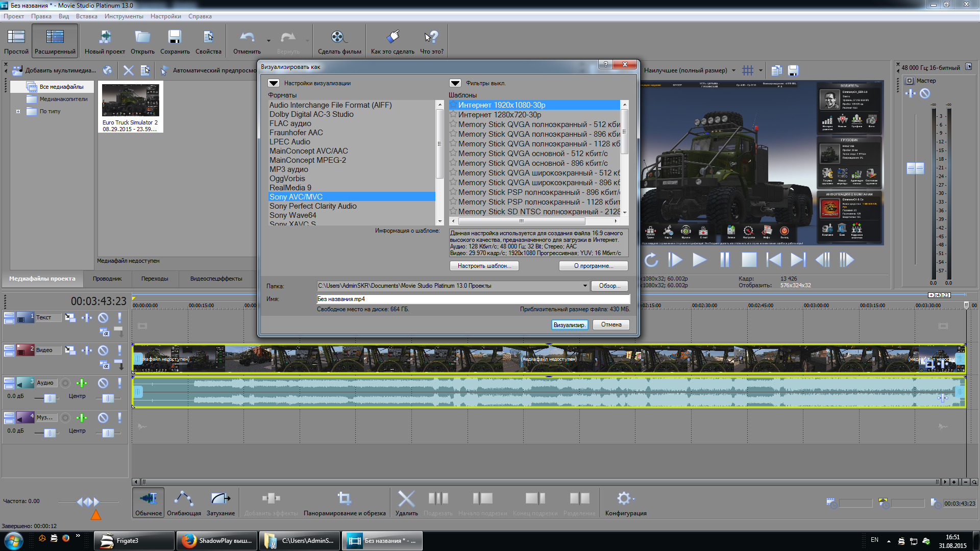Arm Аудио track for recording
980x551 pixels.
tap(65, 383)
